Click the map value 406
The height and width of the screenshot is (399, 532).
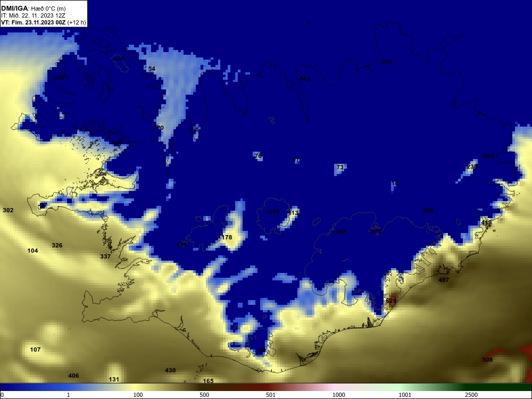(73, 376)
